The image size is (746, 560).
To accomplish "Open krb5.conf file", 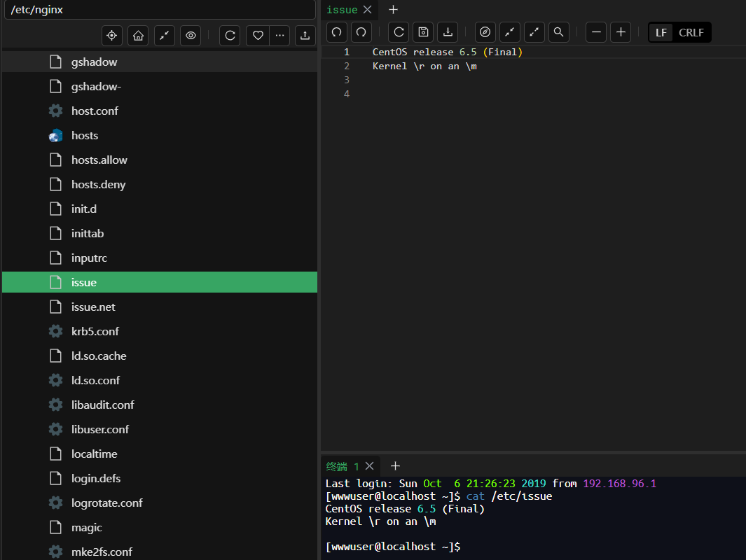I will (x=160, y=331).
